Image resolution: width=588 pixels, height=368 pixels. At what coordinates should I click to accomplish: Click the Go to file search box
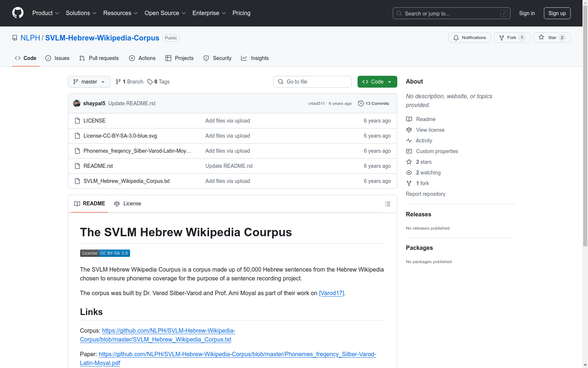(x=312, y=82)
